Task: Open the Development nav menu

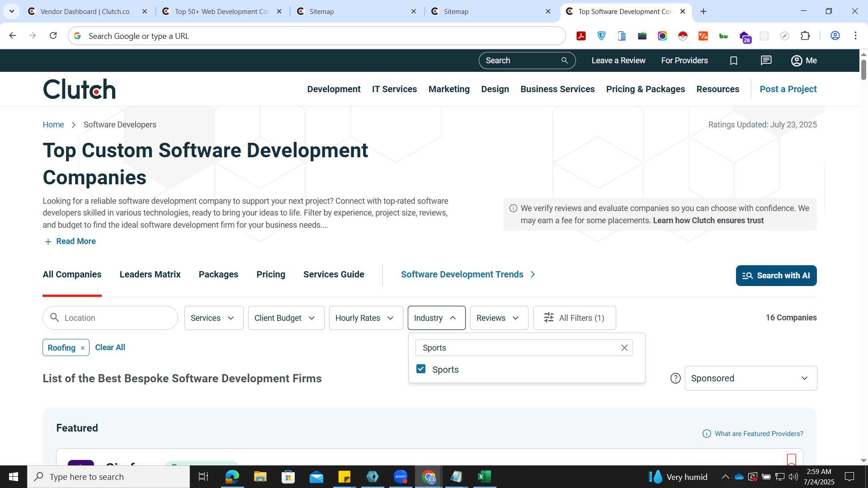Action: pyautogui.click(x=334, y=89)
